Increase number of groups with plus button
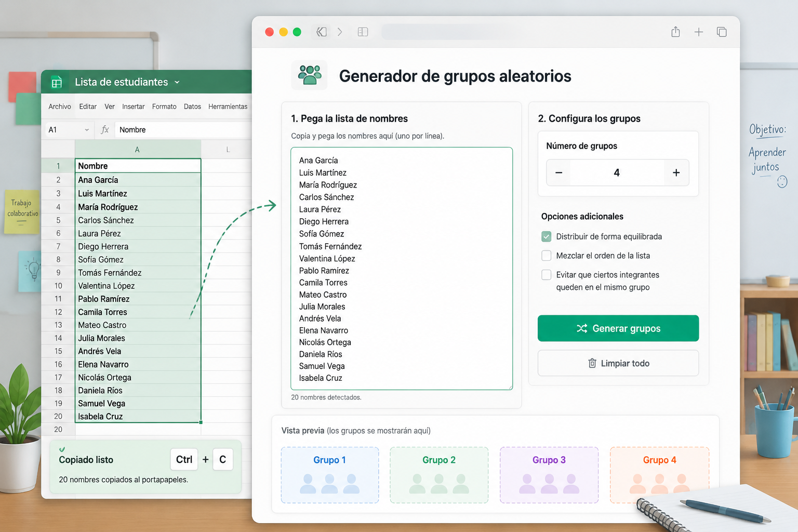 (x=676, y=172)
